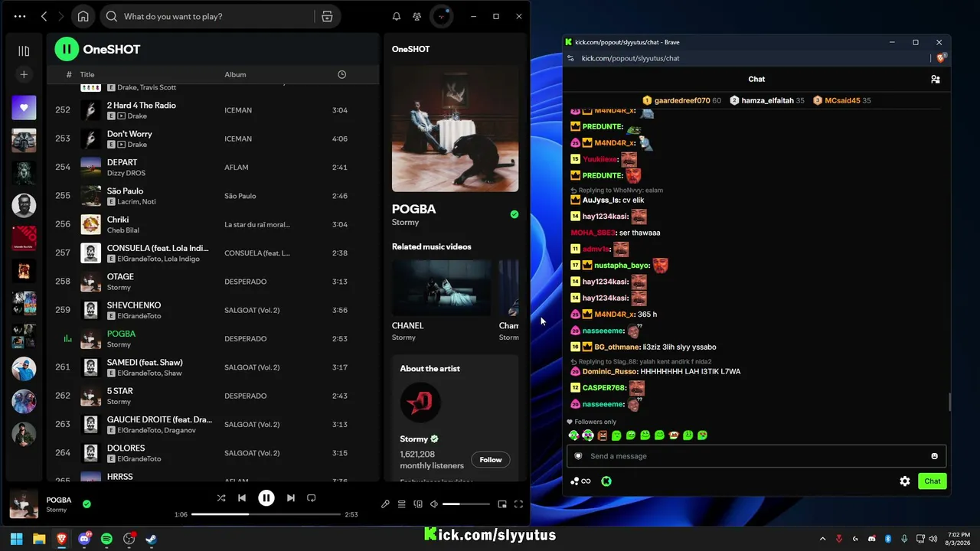The width and height of the screenshot is (980, 551).
Task: Open the channel points infinity icon
Action: point(581,481)
